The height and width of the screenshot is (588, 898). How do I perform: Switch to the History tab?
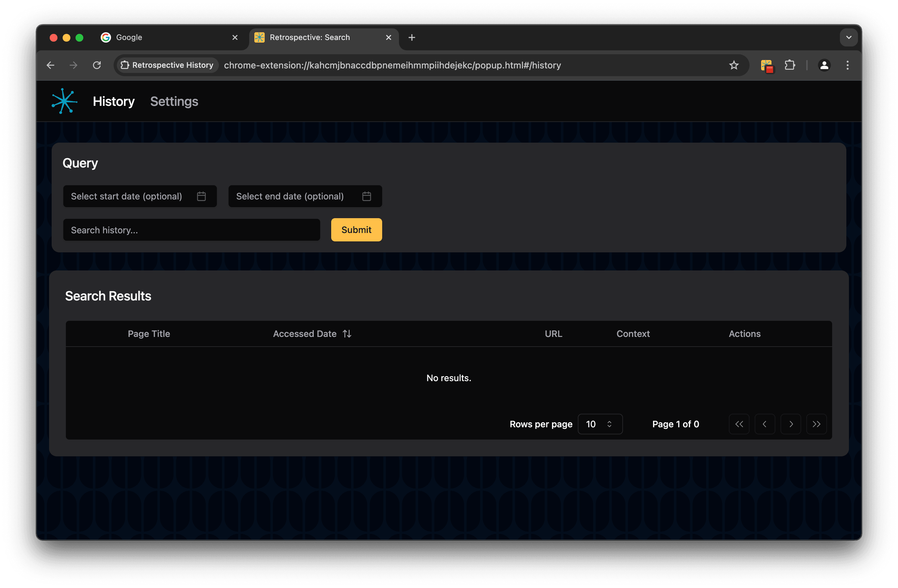[114, 101]
